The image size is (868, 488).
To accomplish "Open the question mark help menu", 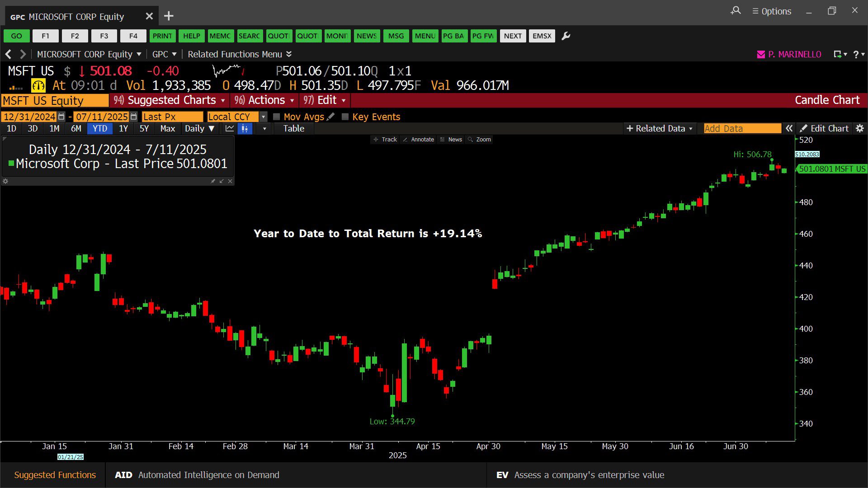I will coord(859,54).
